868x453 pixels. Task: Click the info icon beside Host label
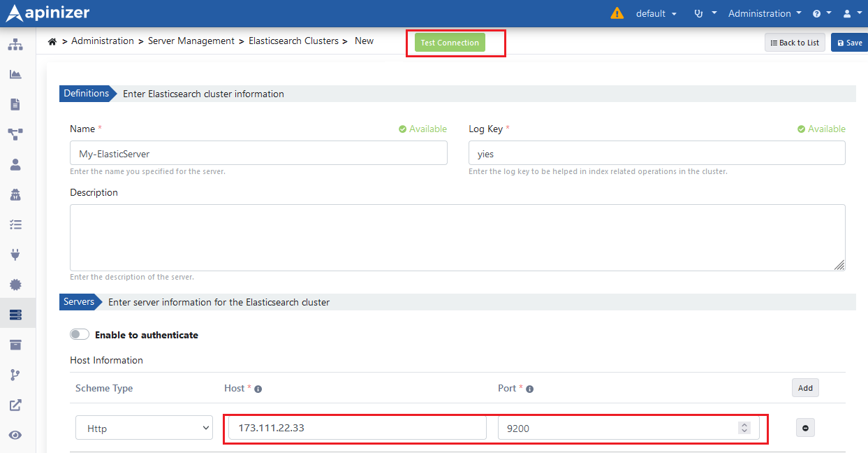258,389
